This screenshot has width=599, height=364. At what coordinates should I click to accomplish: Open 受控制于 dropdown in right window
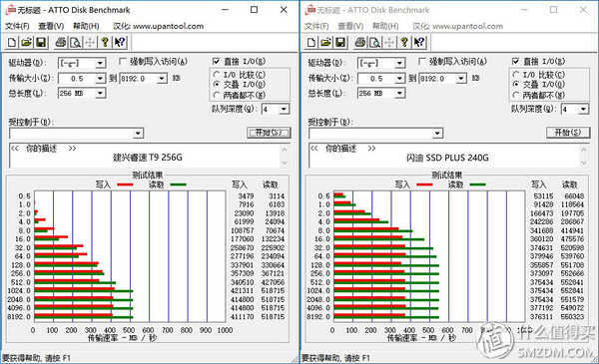pos(437,134)
